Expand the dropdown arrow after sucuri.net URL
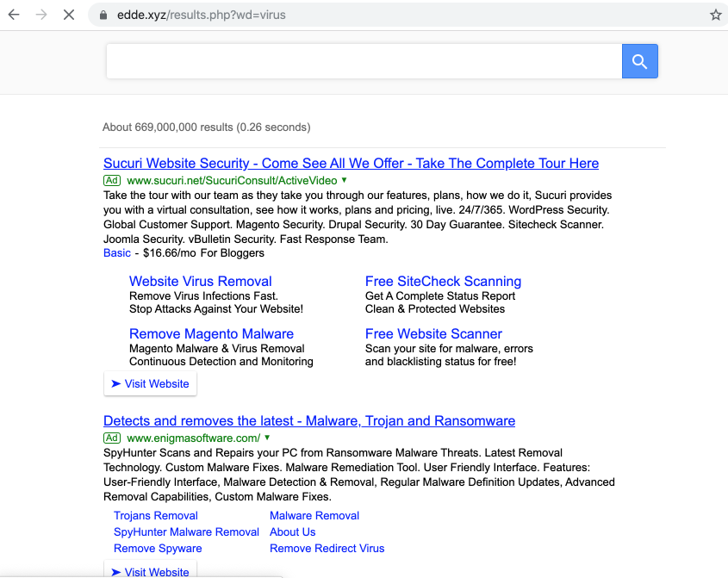This screenshot has width=728, height=578. 345,180
